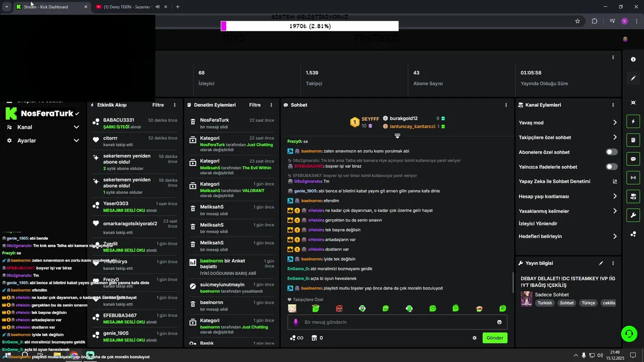Open three-dot menu of Denetim Eylemleri panel
644x362 pixels.
271,105
